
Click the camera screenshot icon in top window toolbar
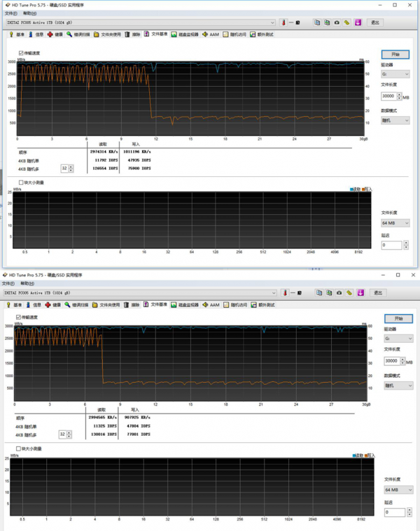pyautogui.click(x=337, y=22)
